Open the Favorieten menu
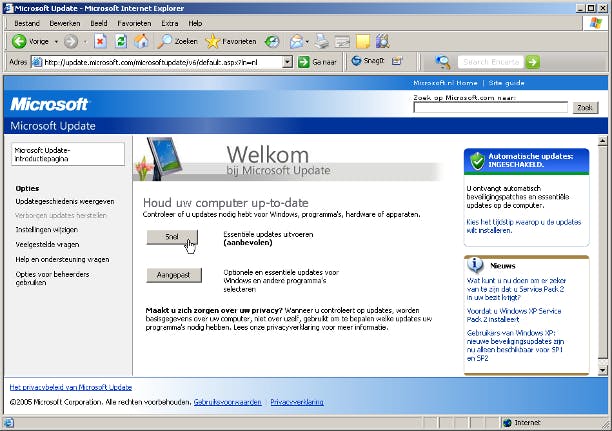612x431 pixels. tap(134, 23)
